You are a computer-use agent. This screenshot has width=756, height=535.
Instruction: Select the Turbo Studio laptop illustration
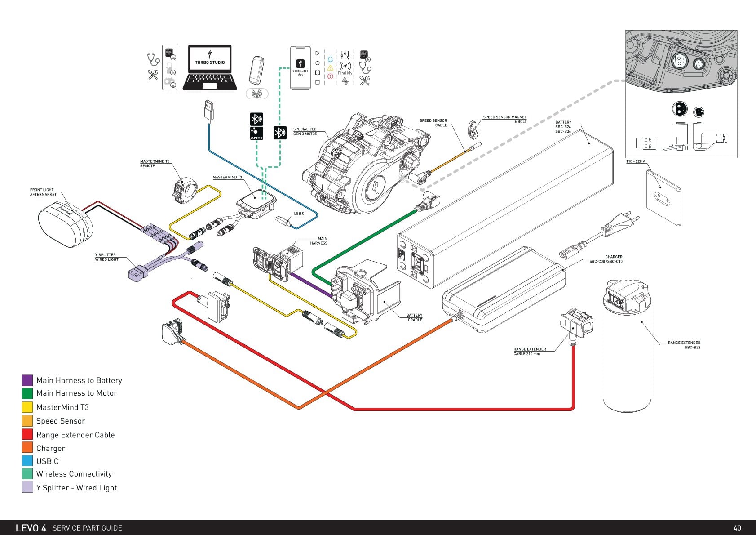(x=210, y=67)
